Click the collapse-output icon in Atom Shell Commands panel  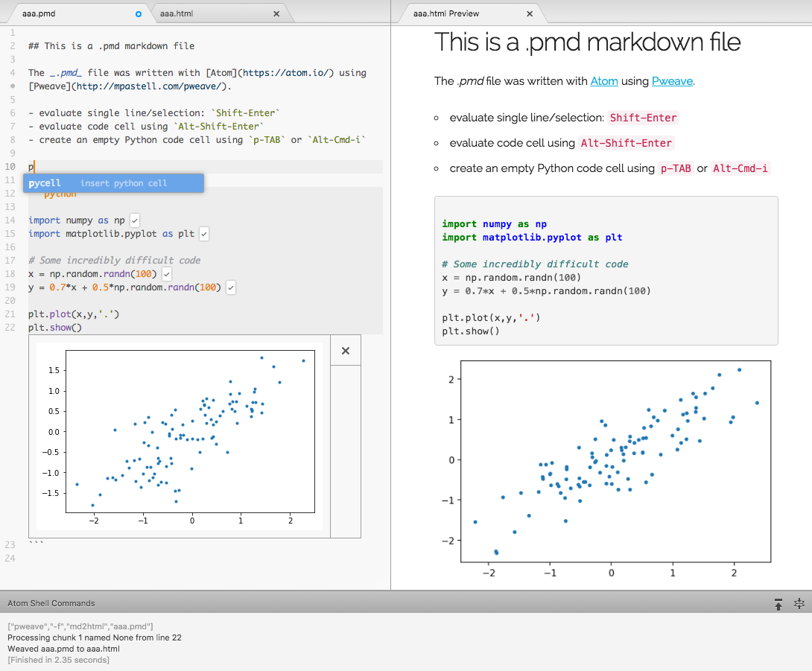tap(798, 605)
